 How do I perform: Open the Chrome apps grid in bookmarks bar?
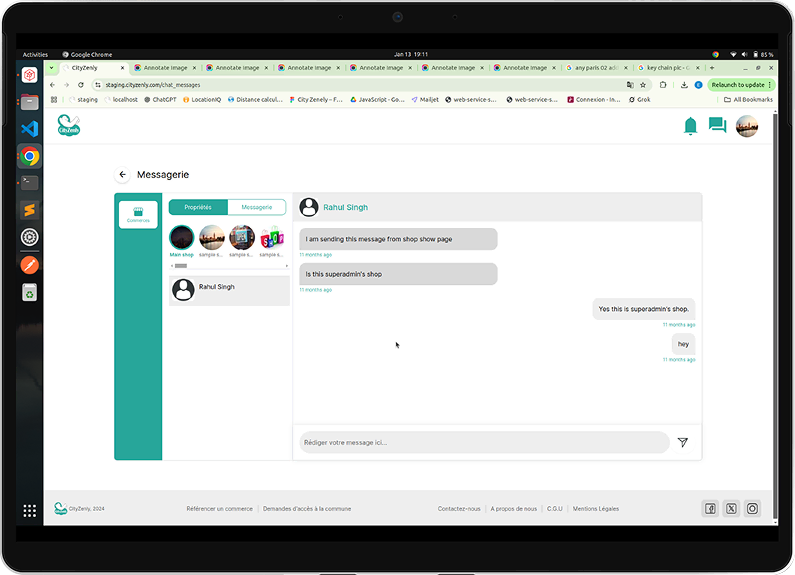(x=54, y=99)
